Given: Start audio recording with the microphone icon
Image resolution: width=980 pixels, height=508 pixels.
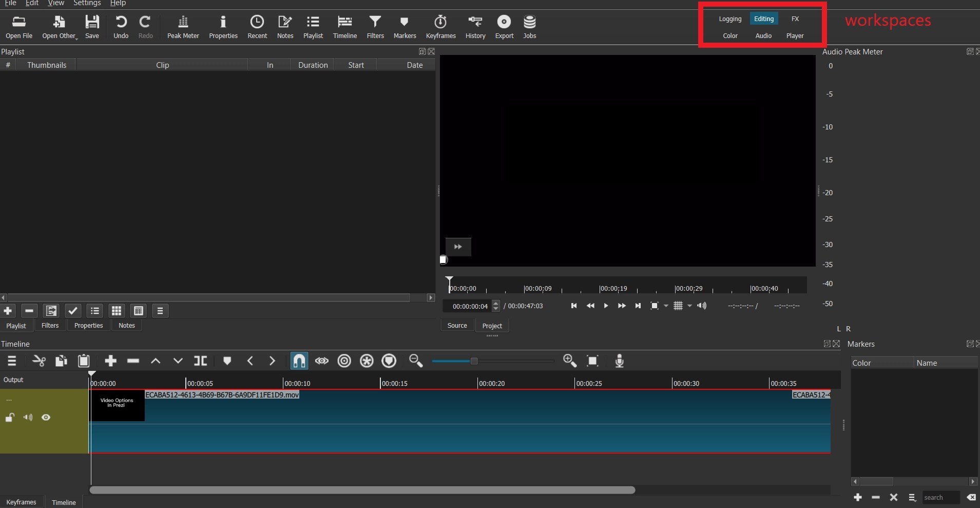Looking at the screenshot, I should coord(619,361).
